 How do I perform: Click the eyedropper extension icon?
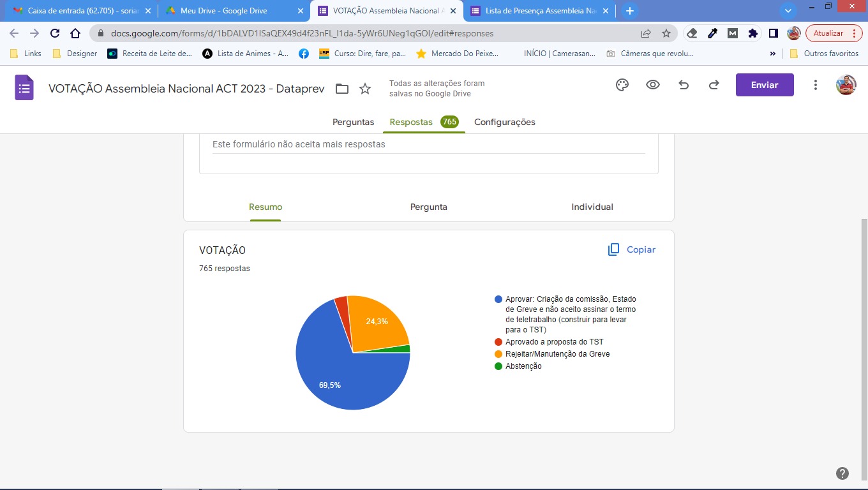point(713,33)
